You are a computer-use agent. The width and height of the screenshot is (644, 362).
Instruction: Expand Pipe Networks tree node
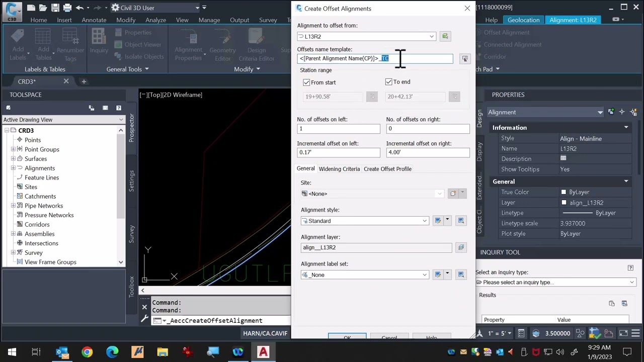[13, 206]
